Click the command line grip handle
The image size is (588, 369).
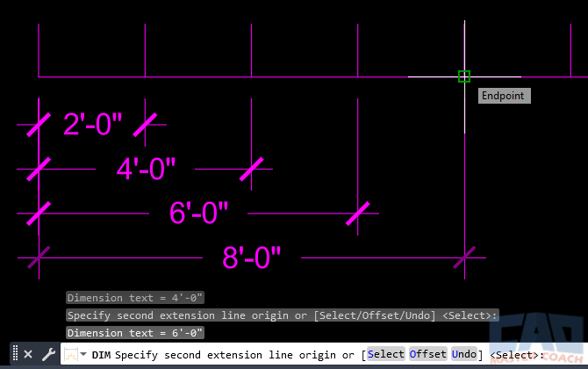(x=16, y=353)
